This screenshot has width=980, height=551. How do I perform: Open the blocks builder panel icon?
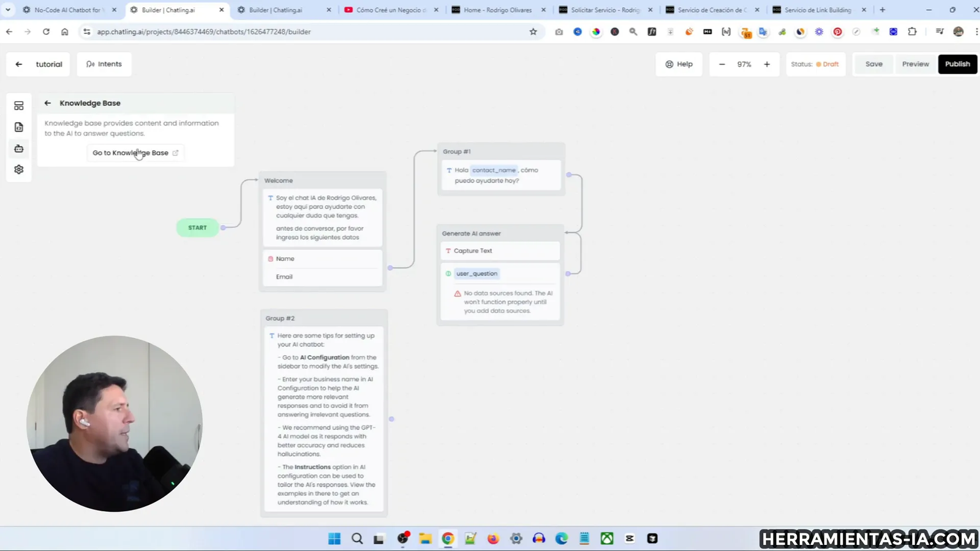click(18, 105)
